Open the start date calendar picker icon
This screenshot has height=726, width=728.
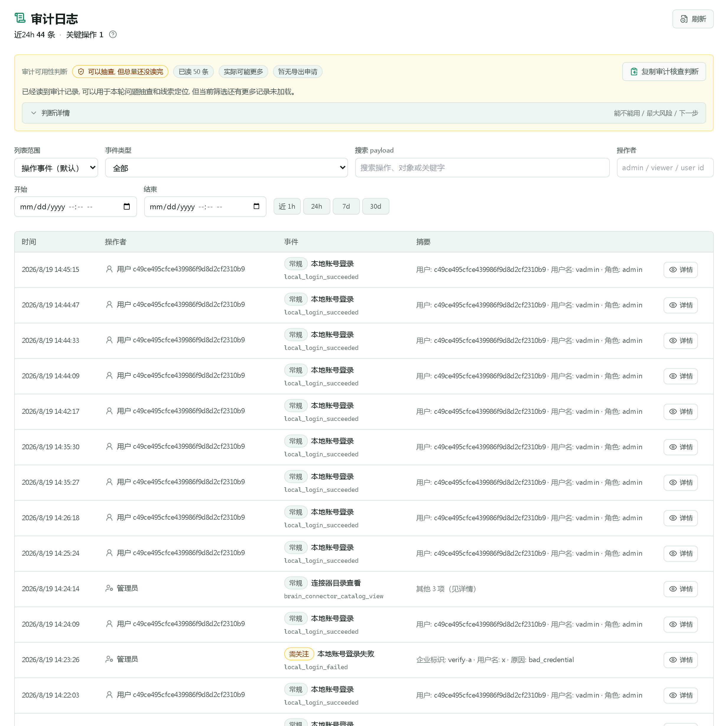(x=127, y=207)
